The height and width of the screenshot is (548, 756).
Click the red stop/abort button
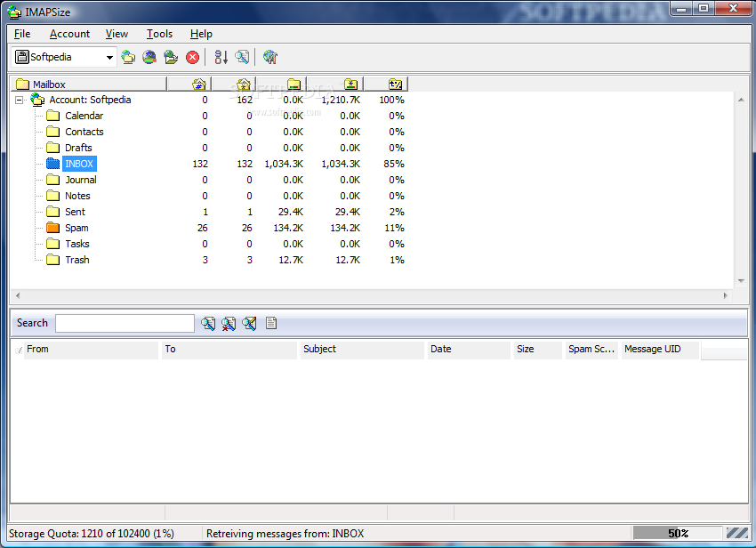[192, 58]
